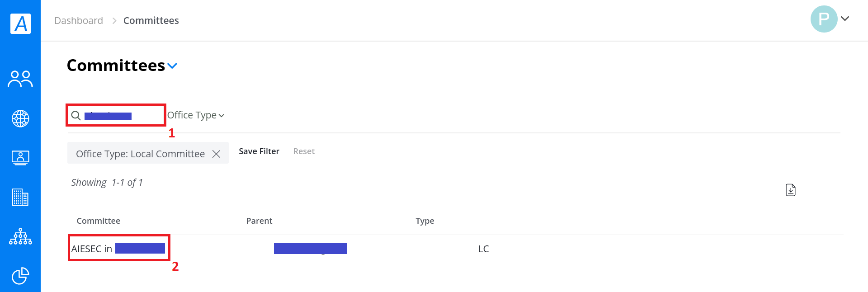Select the building icon in the sidebar

click(x=20, y=197)
